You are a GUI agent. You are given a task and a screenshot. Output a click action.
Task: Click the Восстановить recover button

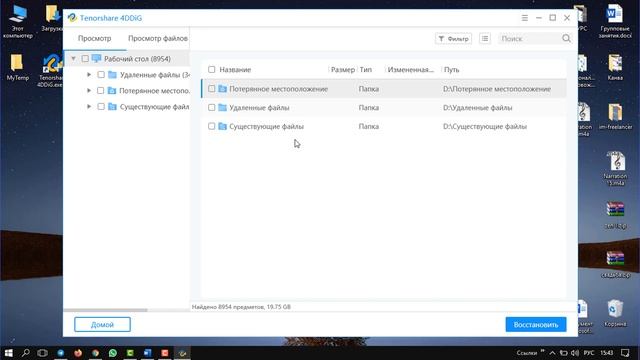coord(536,324)
